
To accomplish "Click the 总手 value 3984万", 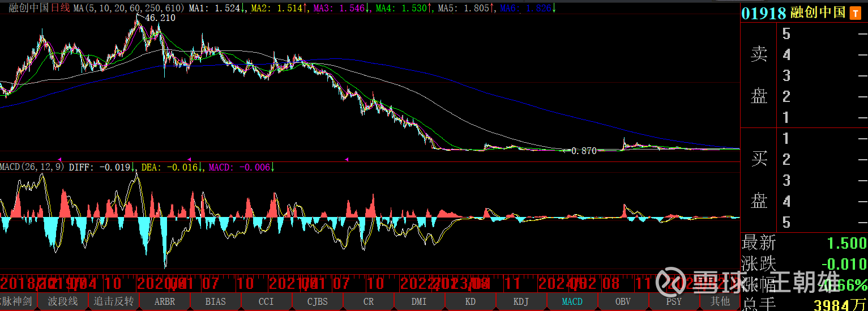I will 840,305.
